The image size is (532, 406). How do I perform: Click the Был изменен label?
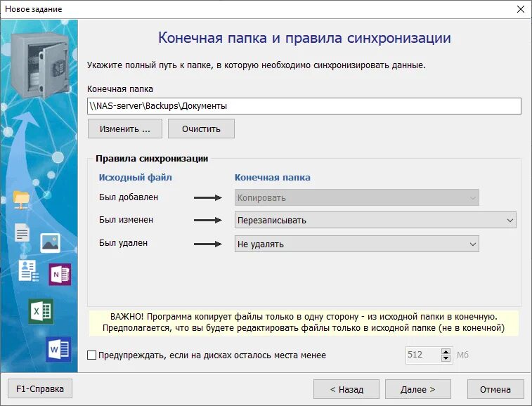click(126, 220)
